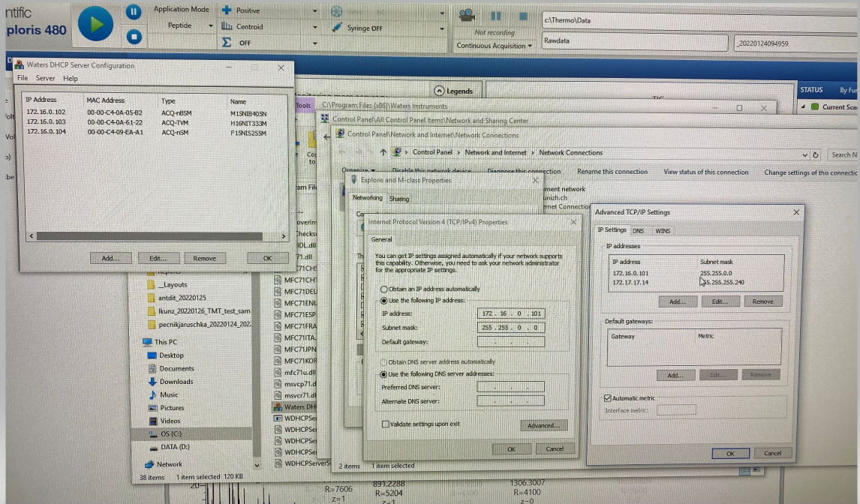The width and height of the screenshot is (860, 504).
Task: Select Use the following IP address
Action: [x=384, y=301]
